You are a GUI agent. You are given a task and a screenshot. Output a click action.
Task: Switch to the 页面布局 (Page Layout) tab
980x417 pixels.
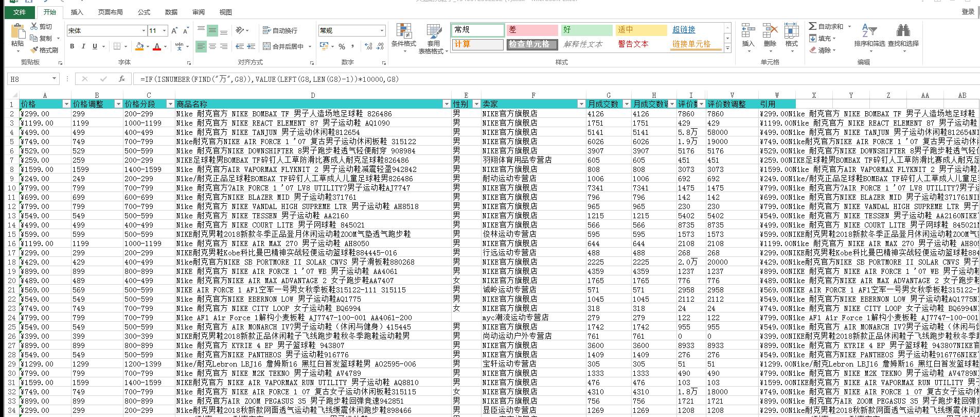110,12
